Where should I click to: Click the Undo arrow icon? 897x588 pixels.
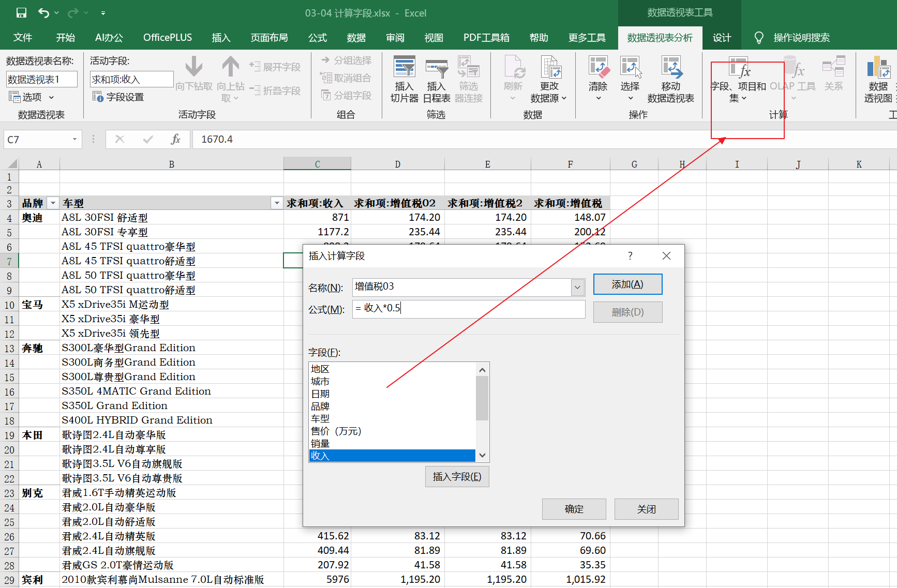(x=43, y=13)
